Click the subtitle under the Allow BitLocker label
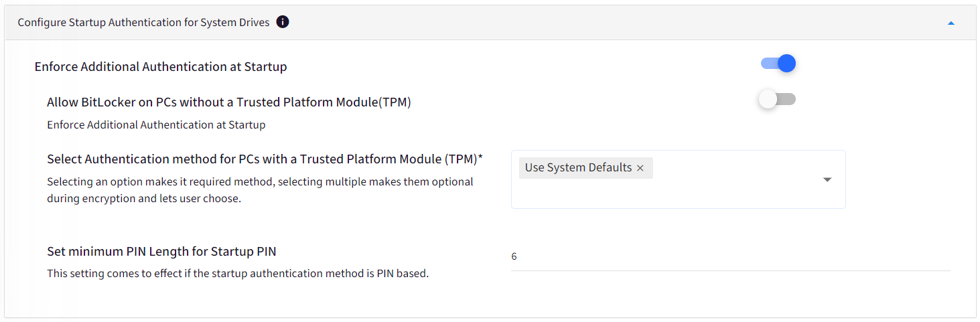980x322 pixels. tap(156, 125)
